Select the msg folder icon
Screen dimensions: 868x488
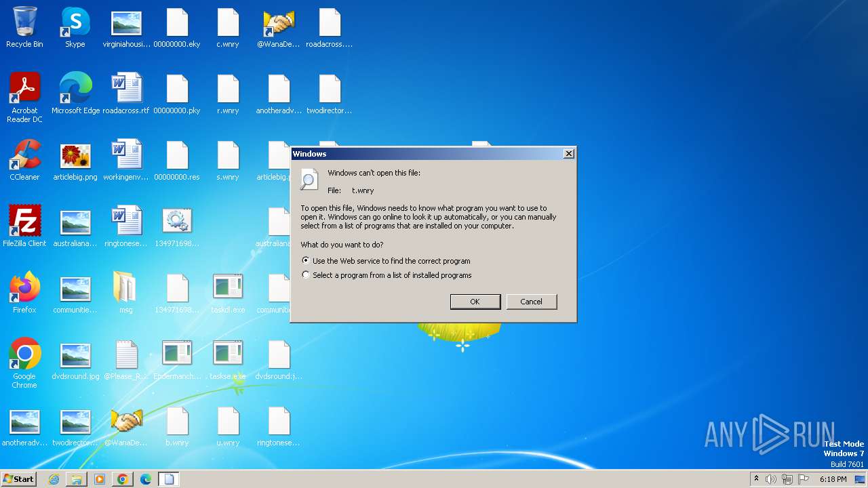pos(126,293)
